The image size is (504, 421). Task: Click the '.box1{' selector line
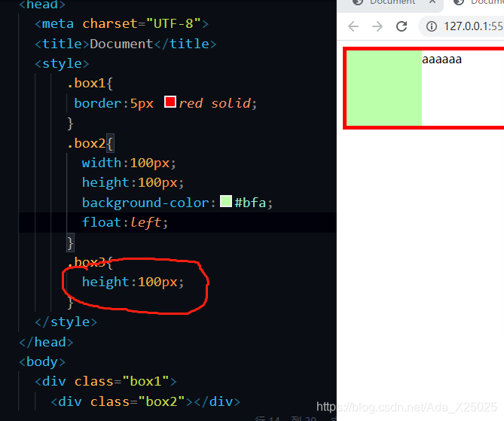[x=90, y=84]
